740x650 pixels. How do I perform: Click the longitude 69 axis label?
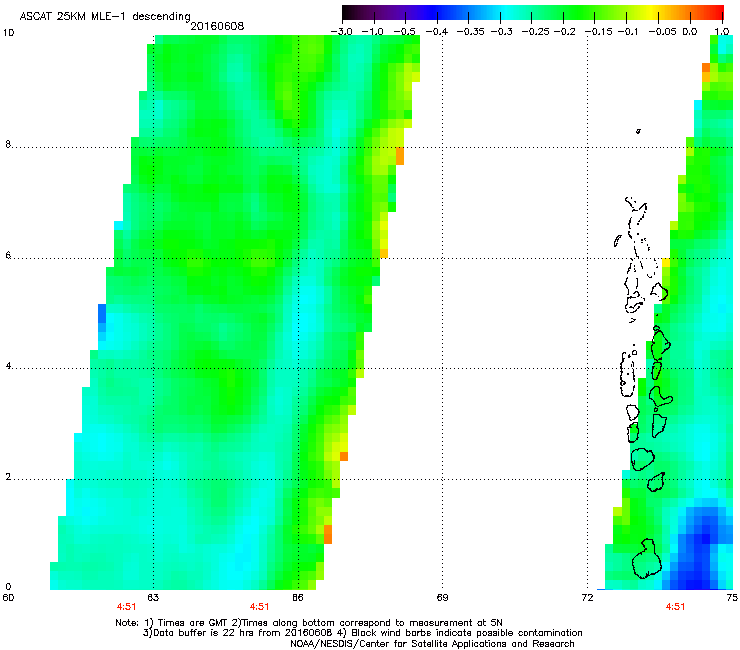click(x=442, y=598)
